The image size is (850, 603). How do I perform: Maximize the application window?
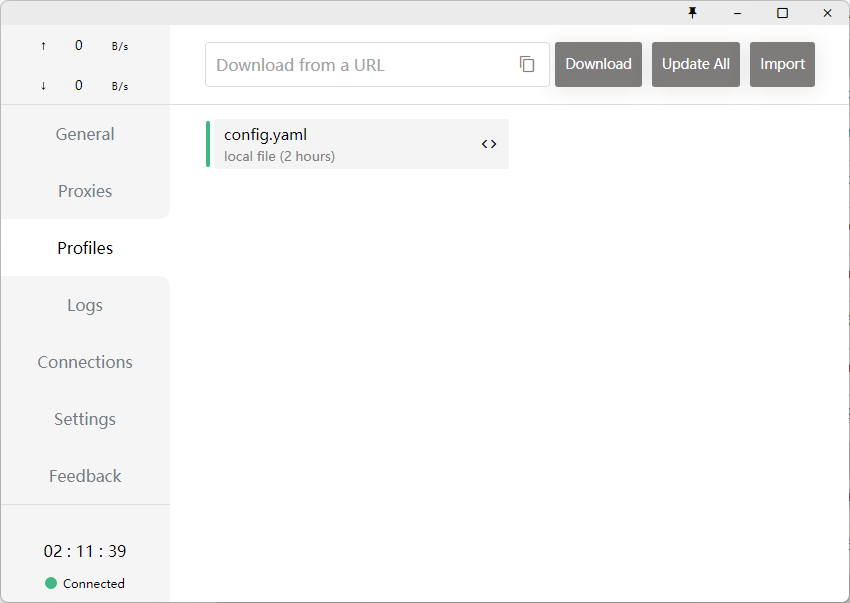(x=782, y=13)
